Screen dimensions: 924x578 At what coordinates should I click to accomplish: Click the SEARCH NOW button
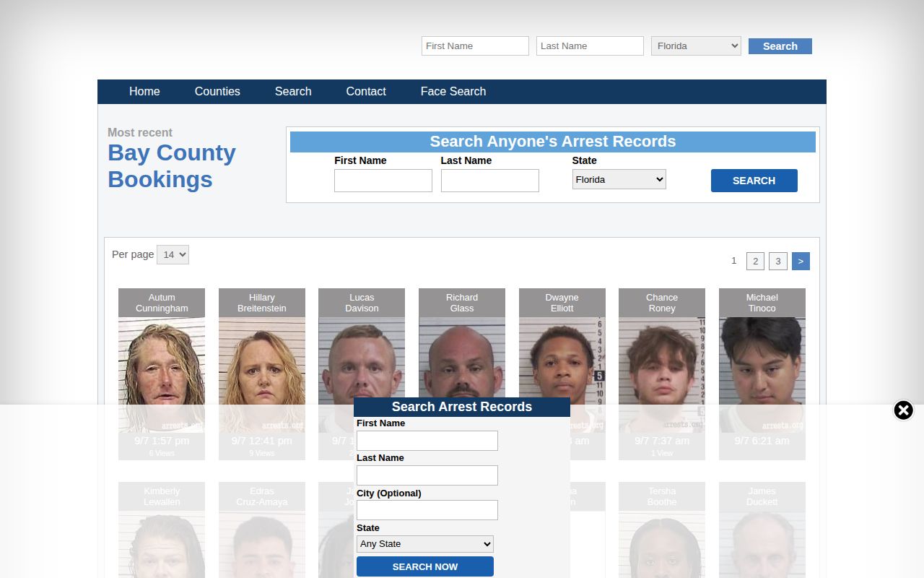[425, 566]
